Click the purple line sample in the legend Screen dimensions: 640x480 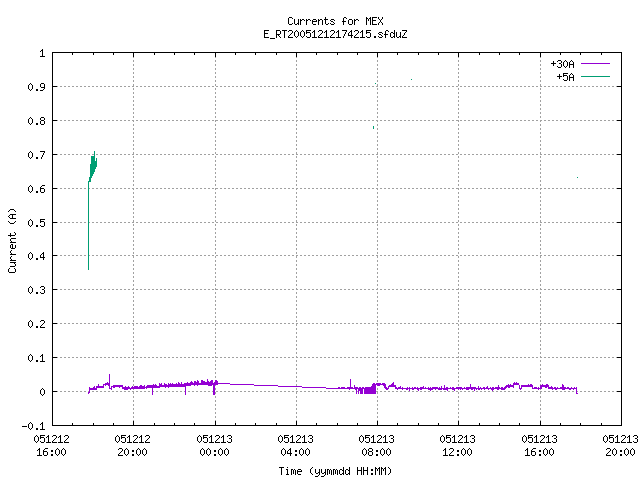pyautogui.click(x=595, y=64)
